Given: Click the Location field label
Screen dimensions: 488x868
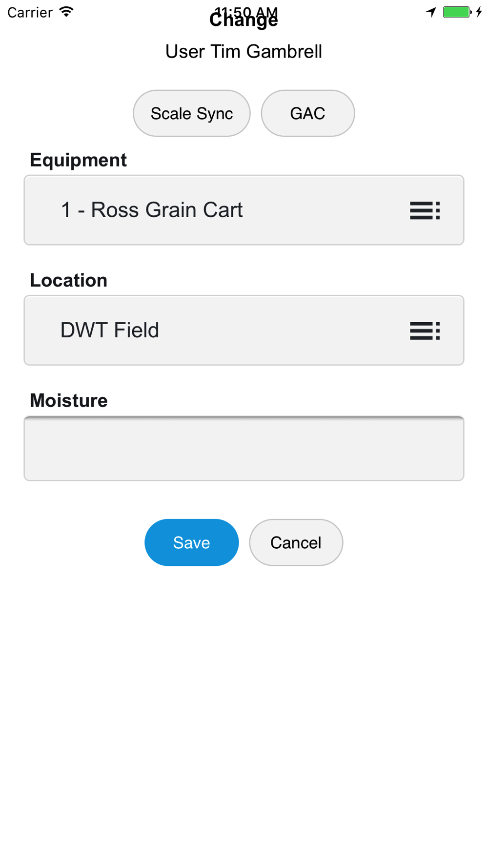Looking at the screenshot, I should point(68,280).
